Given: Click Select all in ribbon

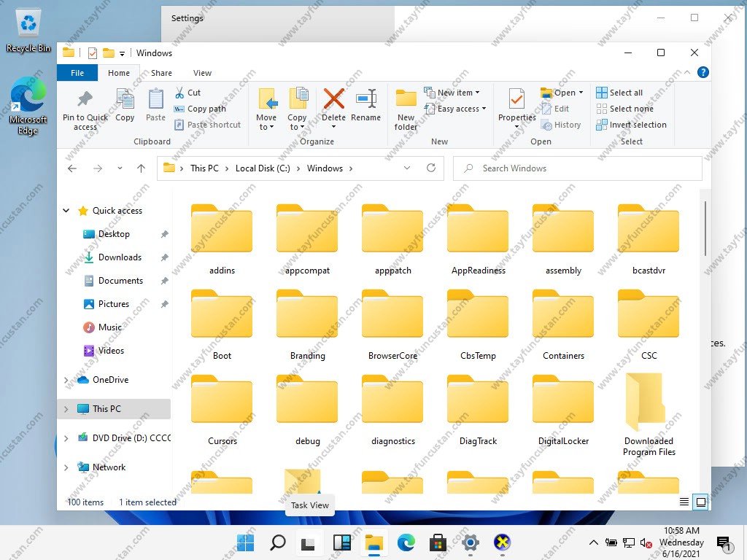Looking at the screenshot, I should 619,93.
